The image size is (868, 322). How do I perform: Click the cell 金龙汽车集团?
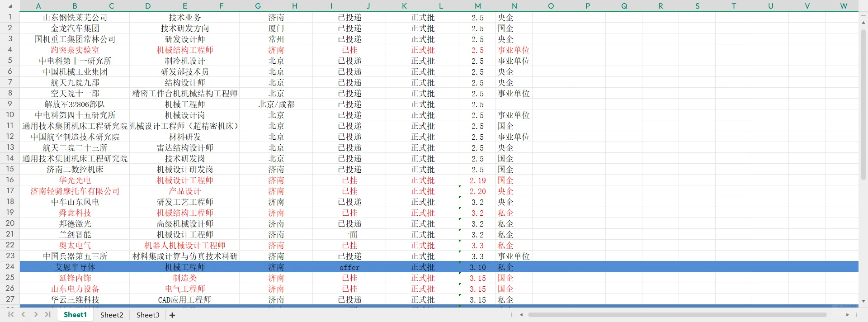pyautogui.click(x=75, y=28)
